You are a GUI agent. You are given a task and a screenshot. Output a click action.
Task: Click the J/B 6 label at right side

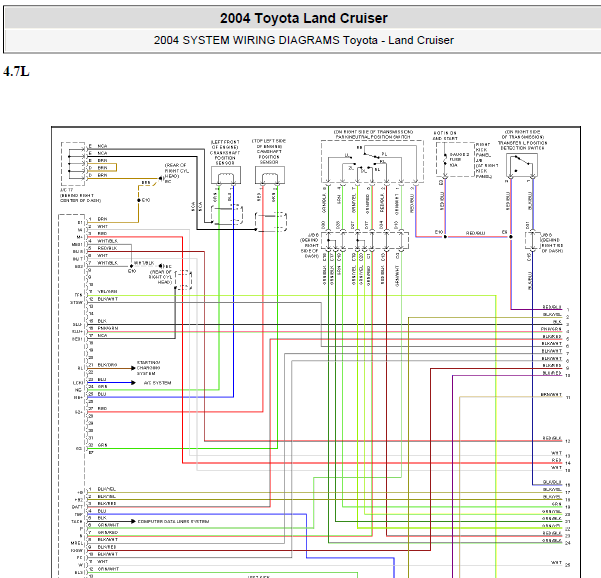[552, 243]
